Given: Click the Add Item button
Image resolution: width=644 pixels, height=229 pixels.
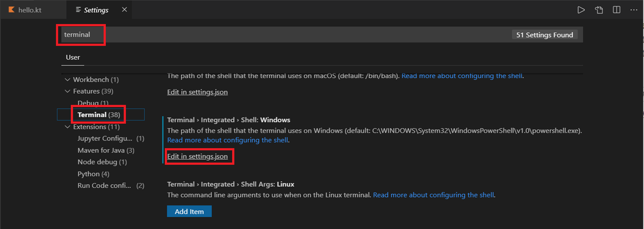Looking at the screenshot, I should pyautogui.click(x=189, y=211).
